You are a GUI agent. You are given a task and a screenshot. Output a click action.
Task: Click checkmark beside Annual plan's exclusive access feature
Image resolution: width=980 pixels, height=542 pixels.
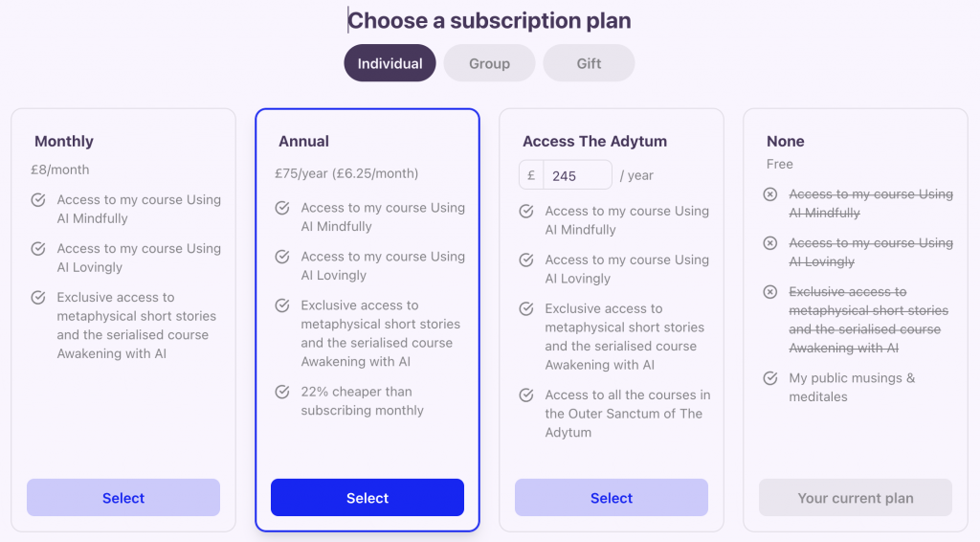pyautogui.click(x=282, y=305)
